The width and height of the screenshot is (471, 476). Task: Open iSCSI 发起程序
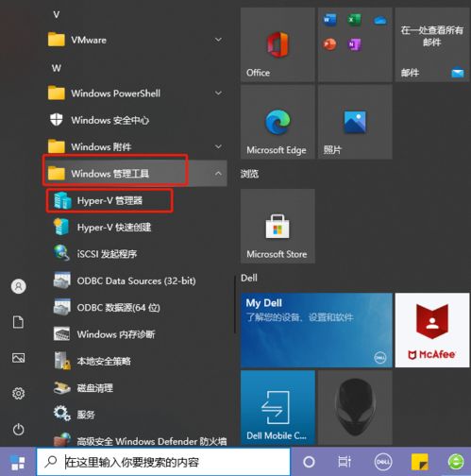[x=136, y=254]
